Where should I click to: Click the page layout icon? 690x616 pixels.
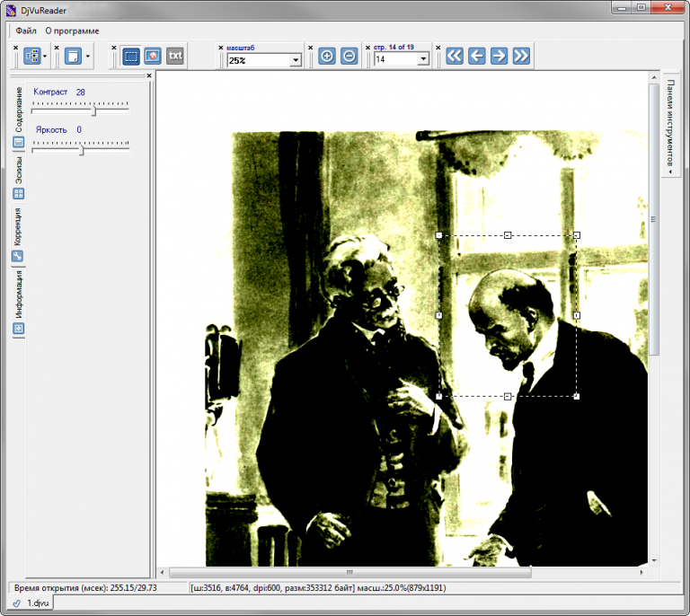pos(32,56)
